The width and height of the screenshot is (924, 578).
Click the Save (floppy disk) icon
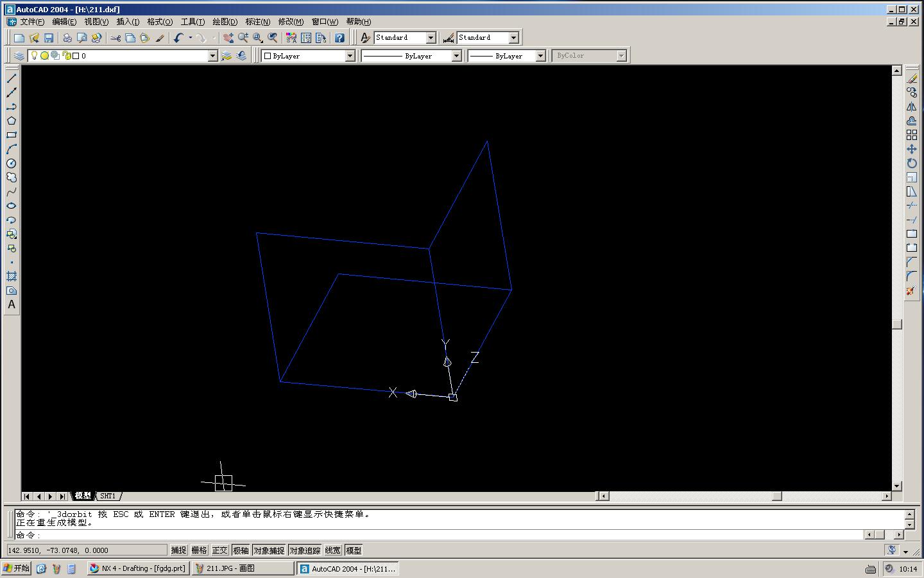(x=49, y=38)
